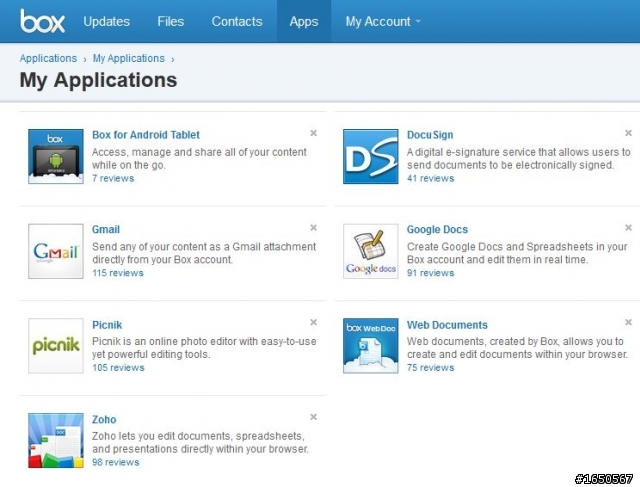
Task: Click the Google Docs description text
Action: [x=517, y=253]
